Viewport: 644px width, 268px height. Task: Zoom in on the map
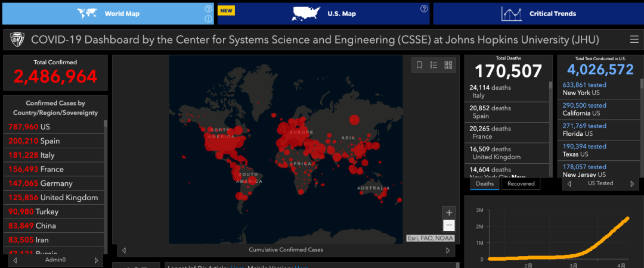coord(449,213)
